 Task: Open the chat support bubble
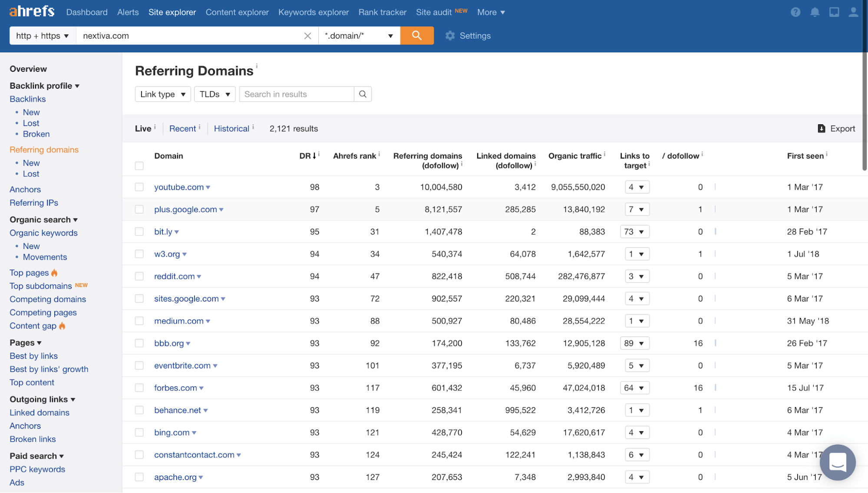[x=837, y=462]
